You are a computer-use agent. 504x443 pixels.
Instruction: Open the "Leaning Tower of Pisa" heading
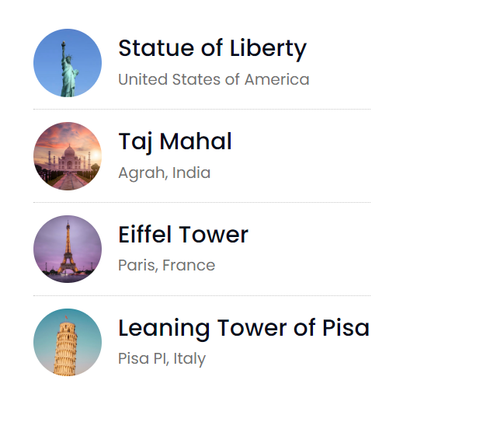[x=243, y=328]
